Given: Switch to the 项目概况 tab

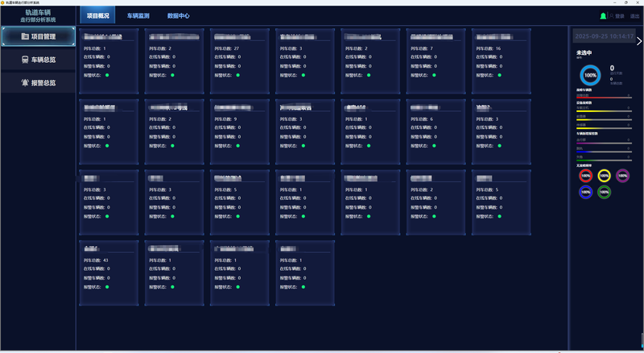Looking at the screenshot, I should point(97,15).
